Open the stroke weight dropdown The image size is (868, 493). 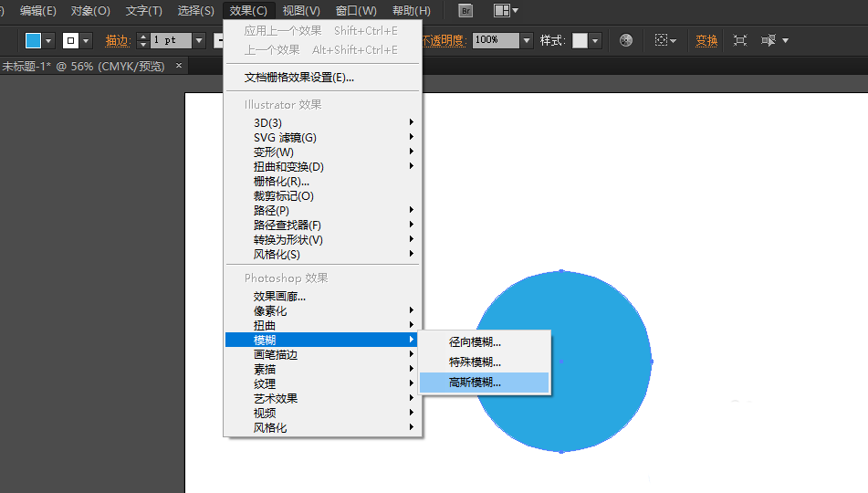pos(199,40)
